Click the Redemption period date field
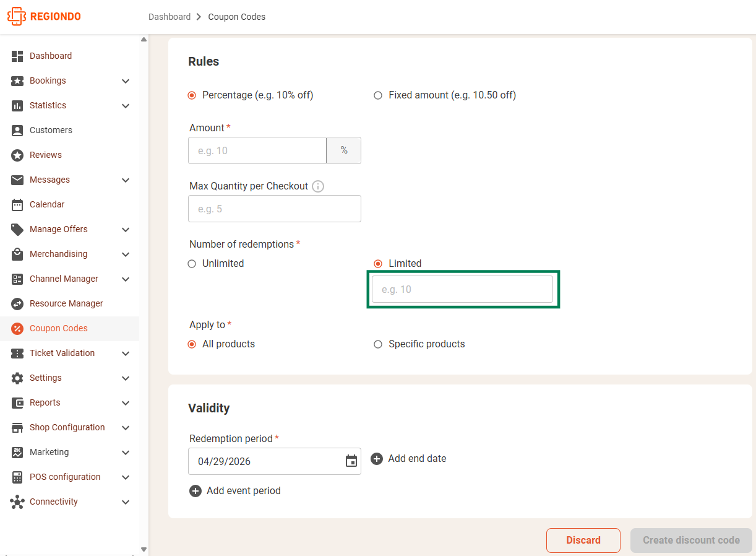Viewport: 756px width, 556px height. tap(275, 461)
